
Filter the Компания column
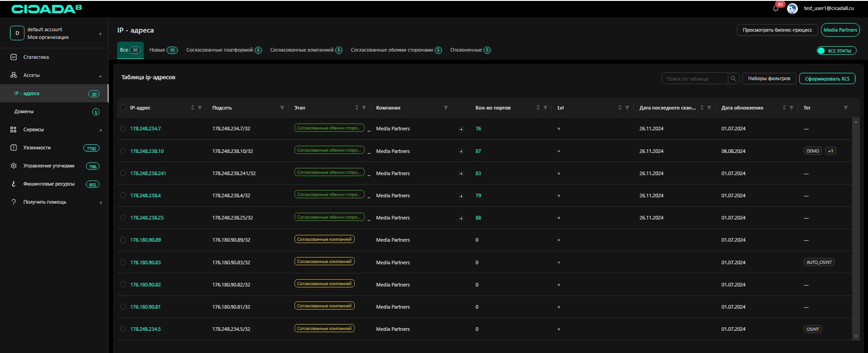coord(446,108)
